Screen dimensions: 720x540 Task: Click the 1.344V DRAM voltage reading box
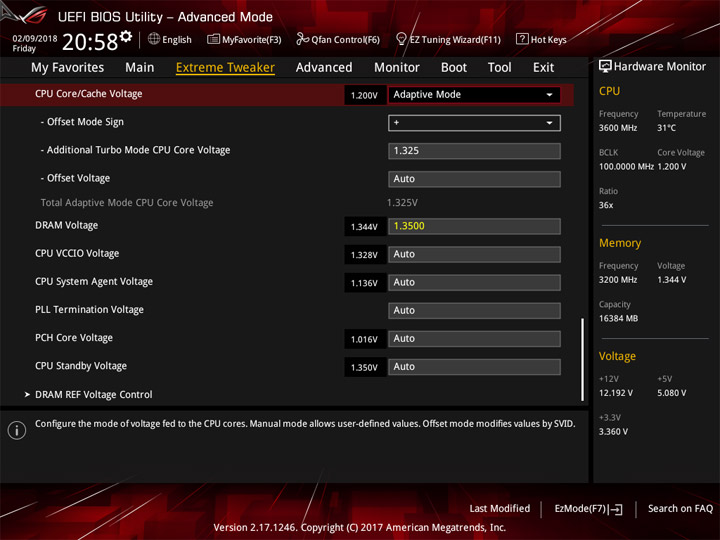365,227
